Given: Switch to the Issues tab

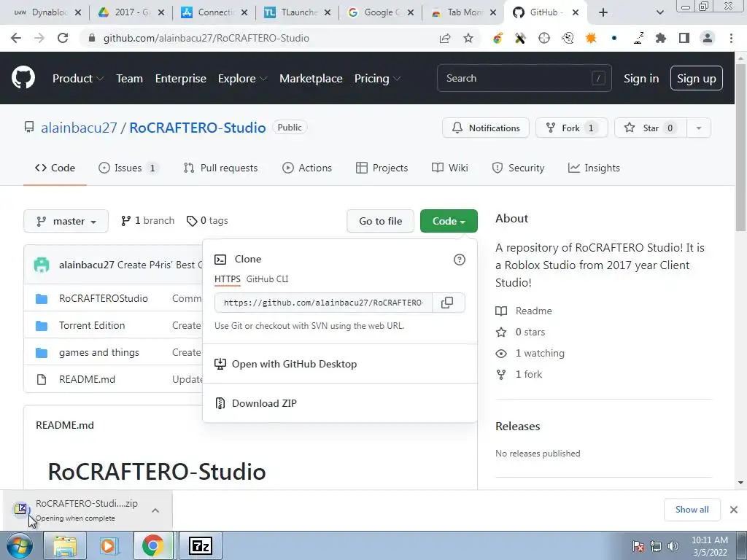Looking at the screenshot, I should (x=127, y=168).
